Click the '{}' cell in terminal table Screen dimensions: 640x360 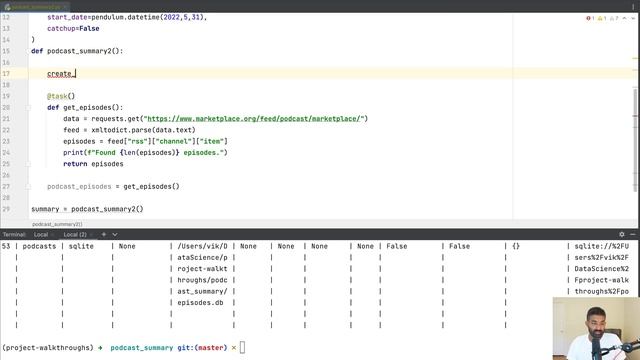pyautogui.click(x=516, y=247)
